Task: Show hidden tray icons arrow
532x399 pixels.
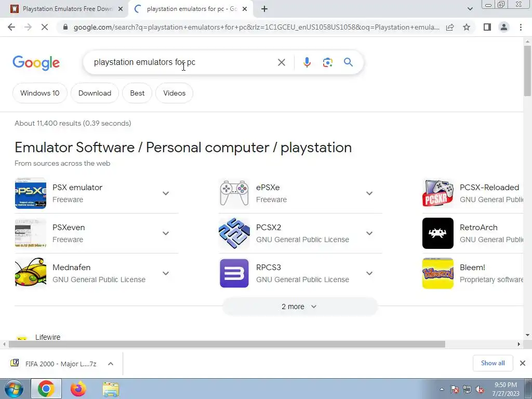Action: click(x=442, y=389)
